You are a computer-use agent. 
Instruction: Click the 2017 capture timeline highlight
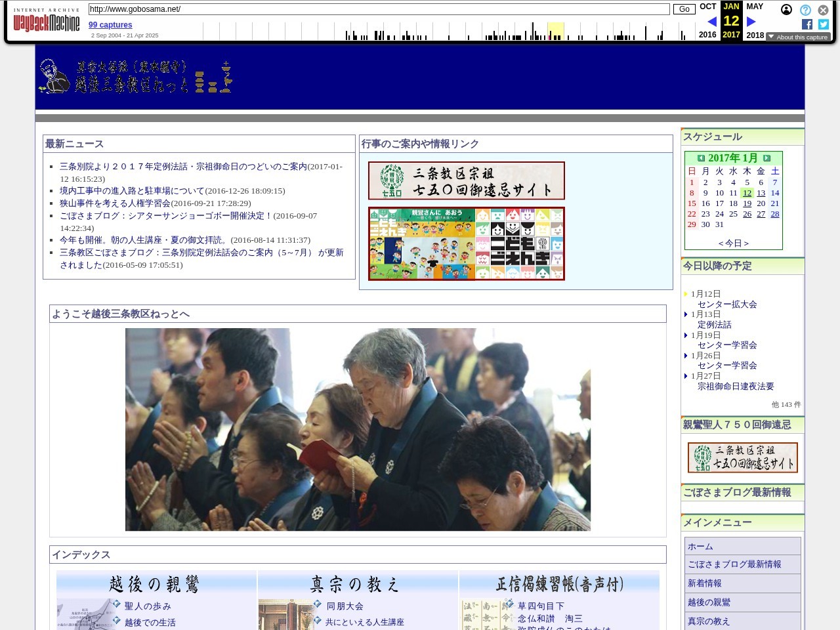click(555, 31)
